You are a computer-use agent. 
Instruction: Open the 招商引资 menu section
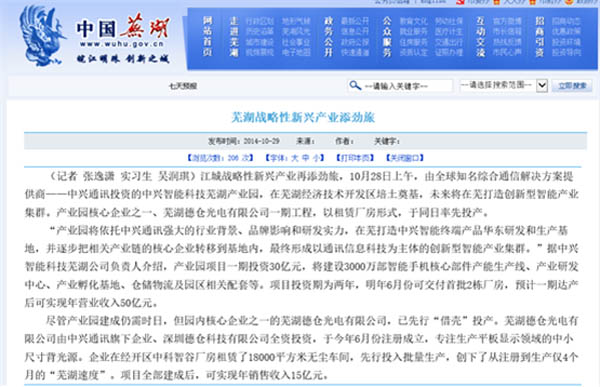[x=540, y=36]
